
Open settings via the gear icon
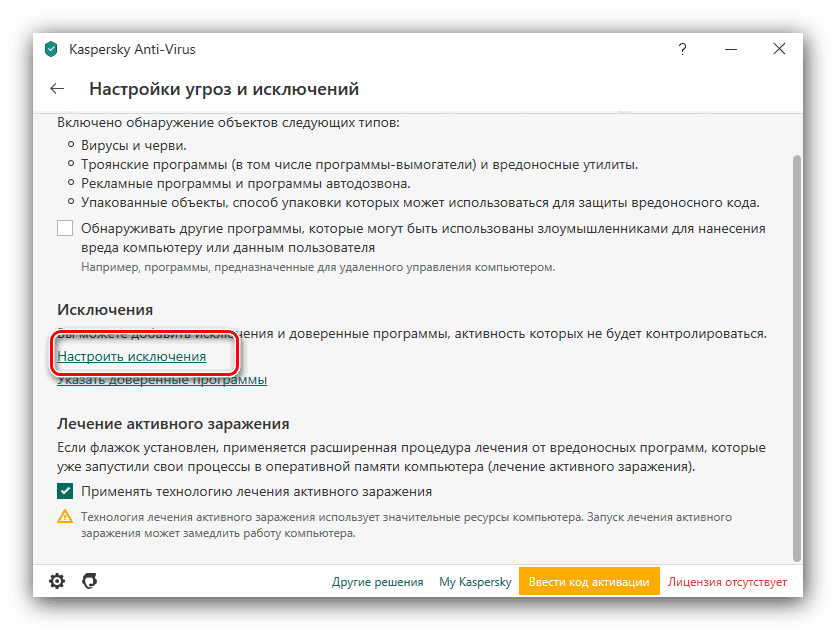57,581
